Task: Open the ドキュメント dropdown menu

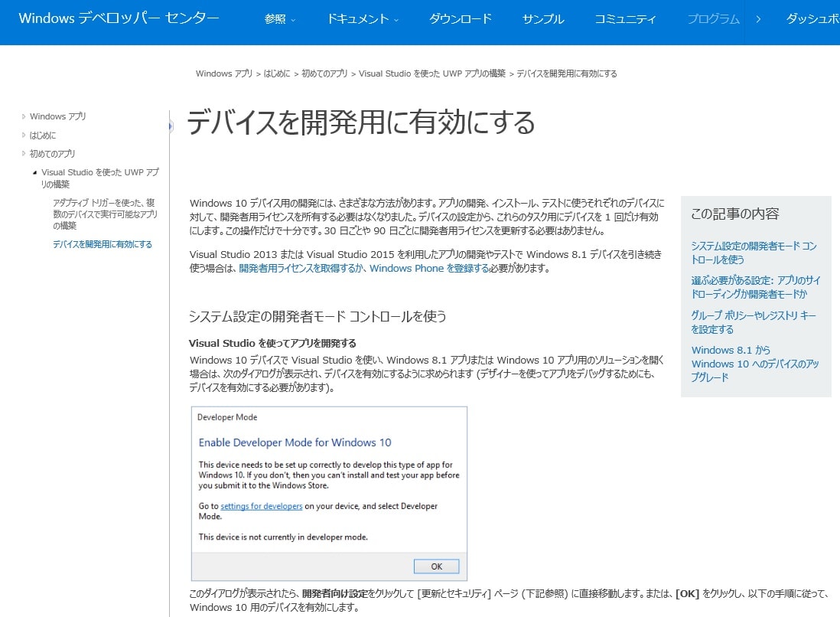Action: coord(363,19)
